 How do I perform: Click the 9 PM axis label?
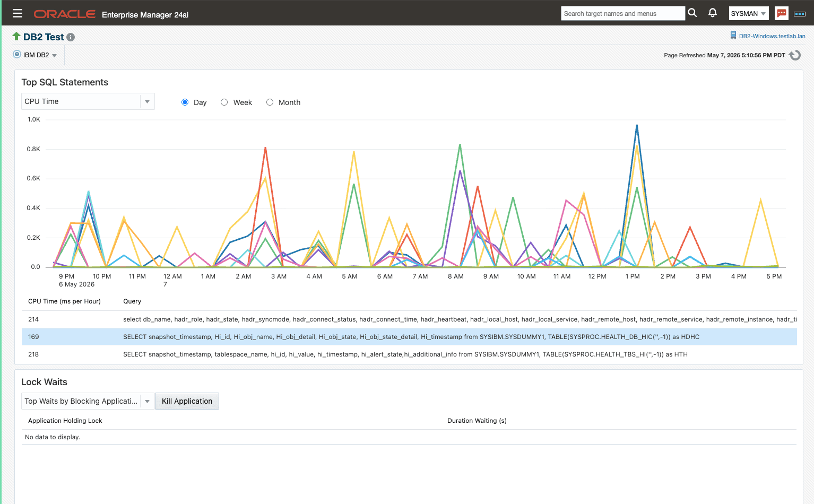coord(66,276)
